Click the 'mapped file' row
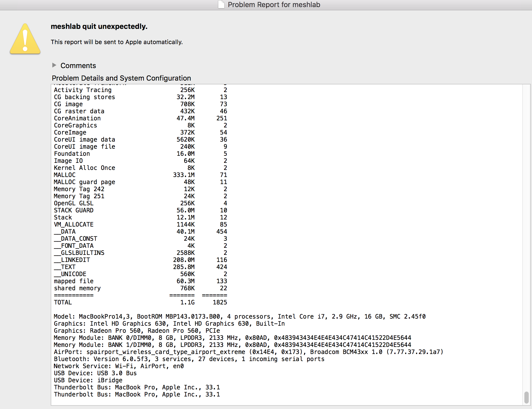Screen dimensions: 532x409 (x=140, y=281)
